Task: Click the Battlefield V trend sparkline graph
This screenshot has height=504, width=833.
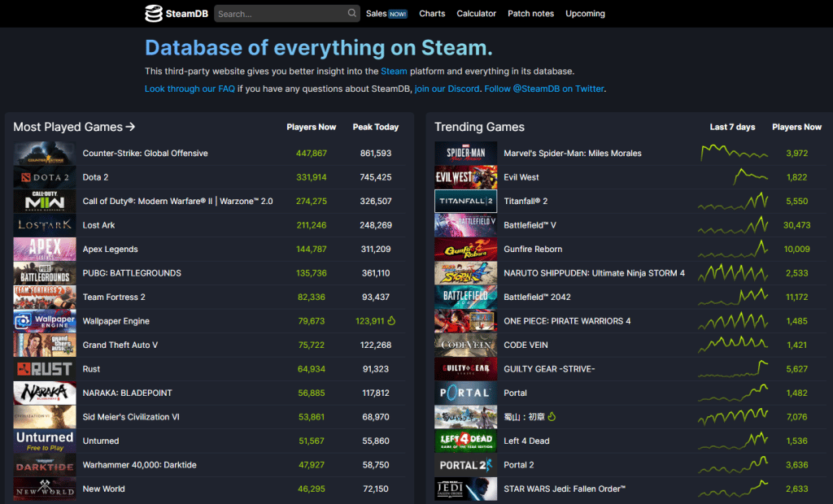Action: [732, 224]
